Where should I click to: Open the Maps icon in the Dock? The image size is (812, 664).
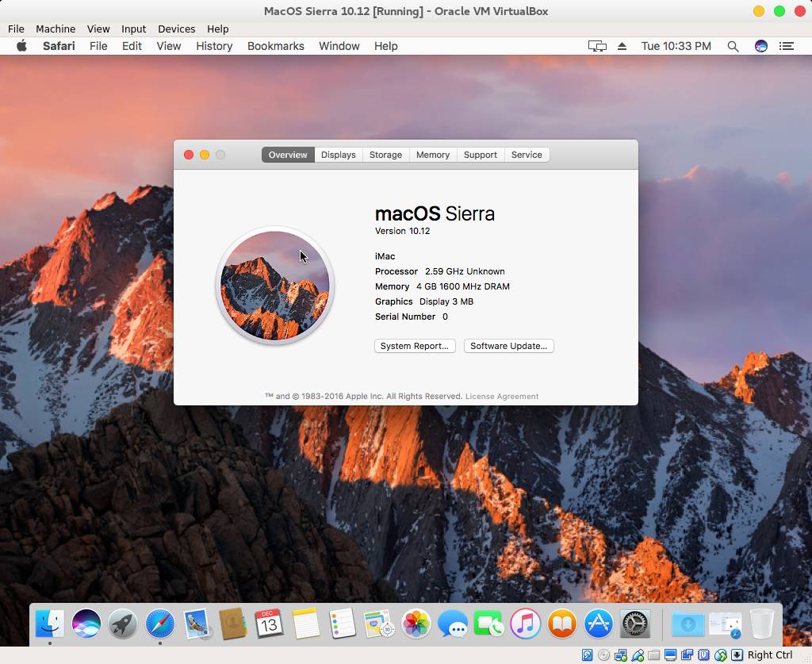(x=379, y=623)
